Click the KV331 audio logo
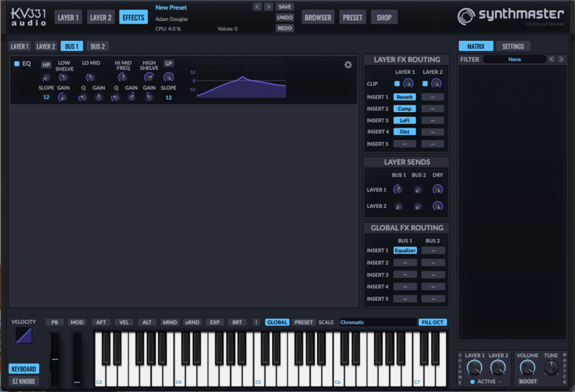 coord(29,17)
